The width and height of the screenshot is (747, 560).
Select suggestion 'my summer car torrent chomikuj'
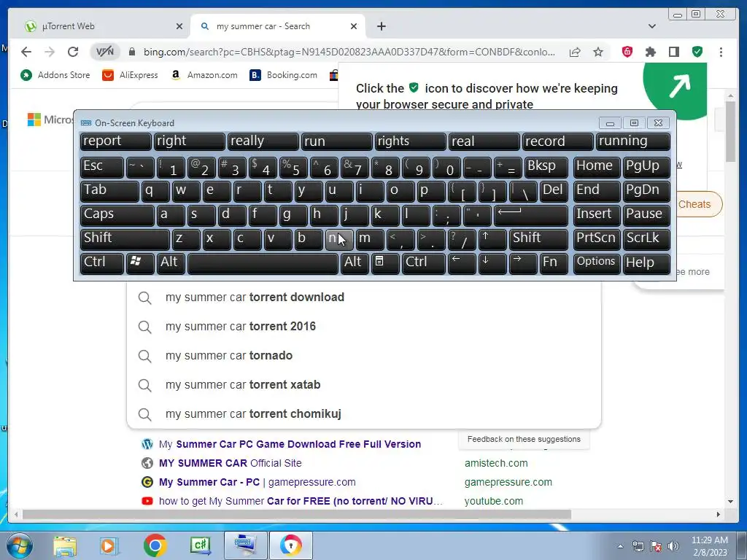click(364, 414)
